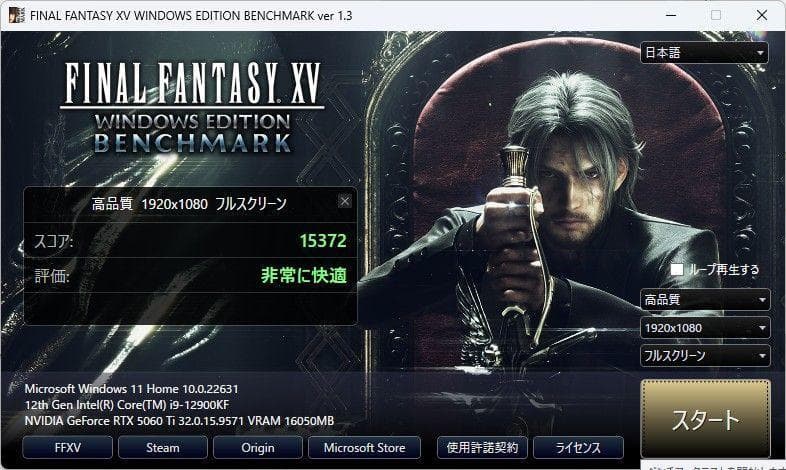Click the NVIDIA GeForce RTX 5060 Ti line

[179, 421]
